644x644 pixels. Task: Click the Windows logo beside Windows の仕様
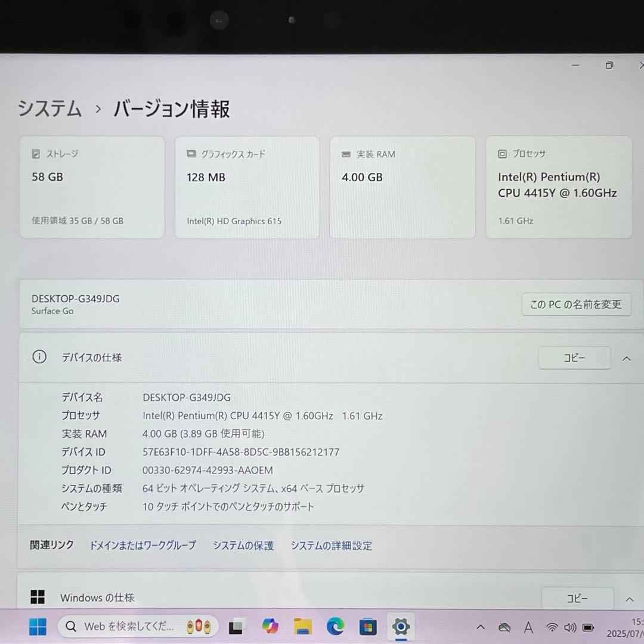click(38, 597)
